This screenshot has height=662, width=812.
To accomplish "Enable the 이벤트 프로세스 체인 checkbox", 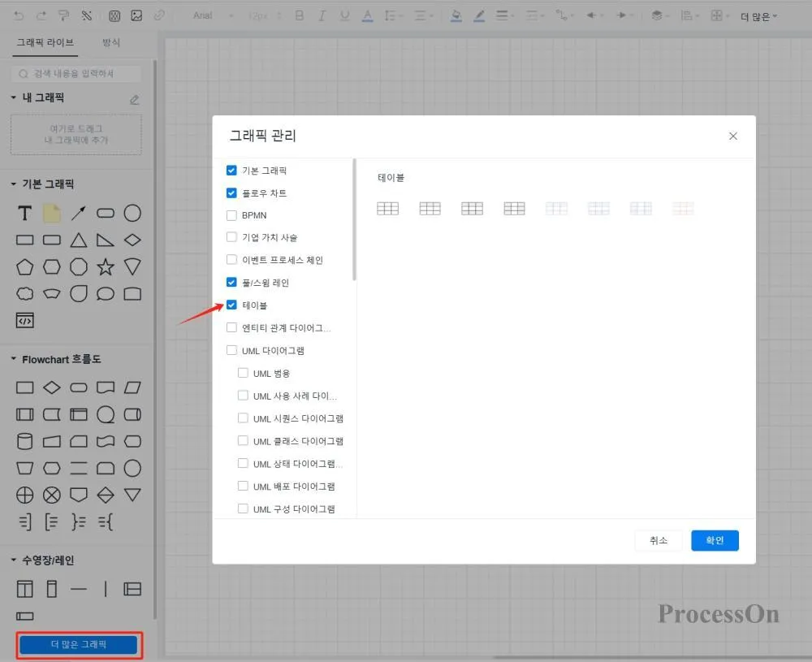I will (231, 259).
